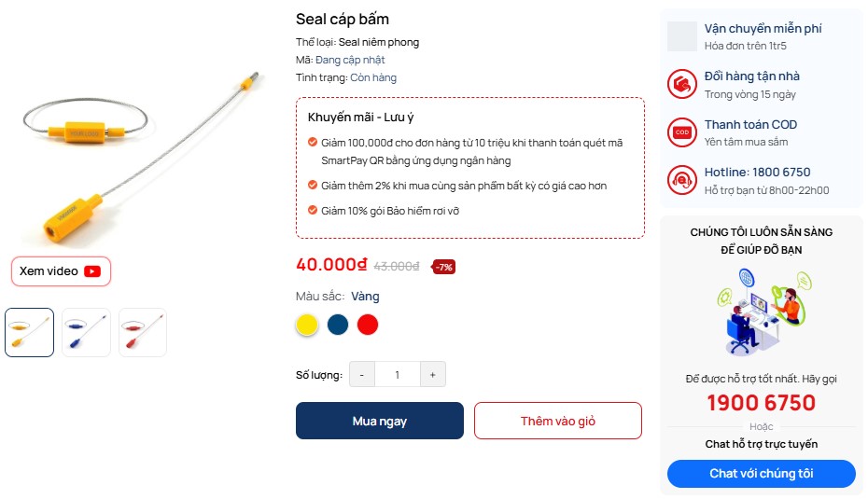Open the Seal niêm phong category link
The height and width of the screenshot is (499, 868).
[379, 42]
